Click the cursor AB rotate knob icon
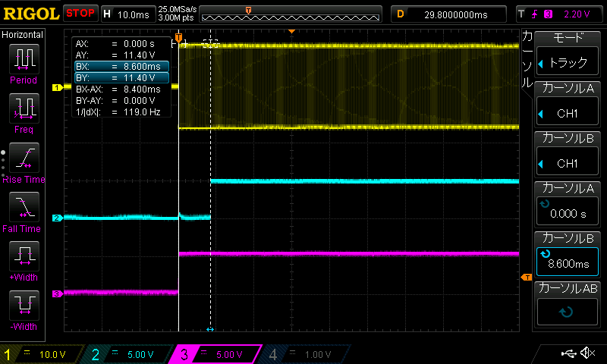607x364 pixels. pyautogui.click(x=566, y=312)
